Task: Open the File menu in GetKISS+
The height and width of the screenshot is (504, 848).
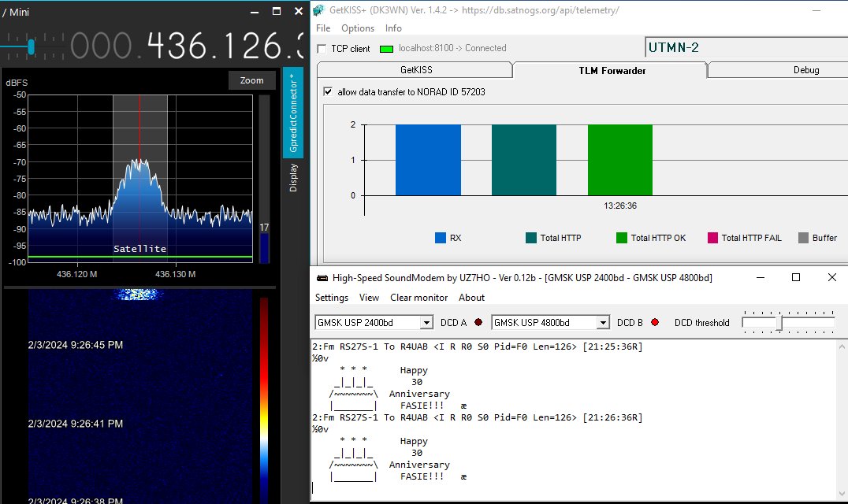Action: point(323,28)
